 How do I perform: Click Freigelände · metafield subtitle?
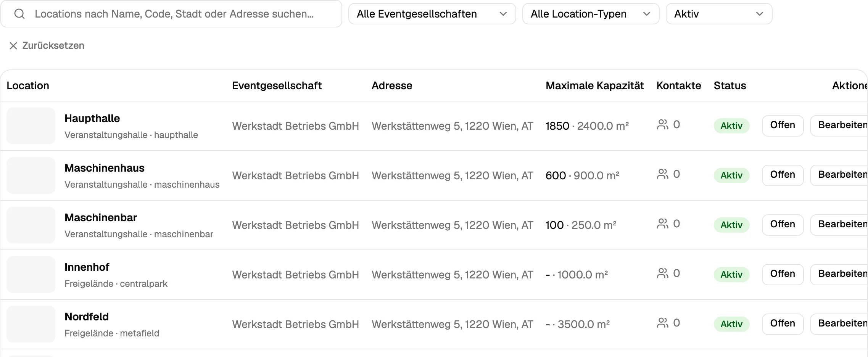coord(112,333)
